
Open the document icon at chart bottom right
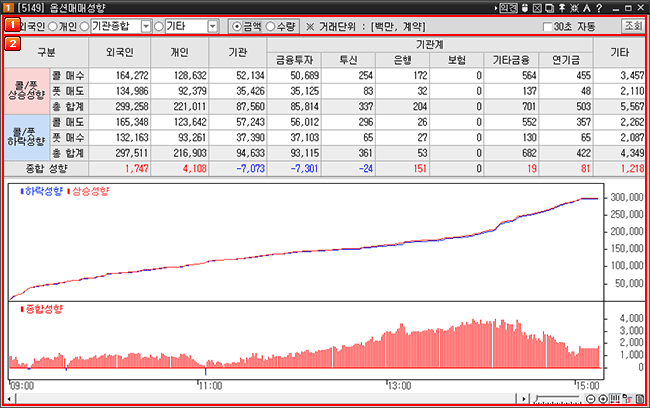(x=639, y=399)
